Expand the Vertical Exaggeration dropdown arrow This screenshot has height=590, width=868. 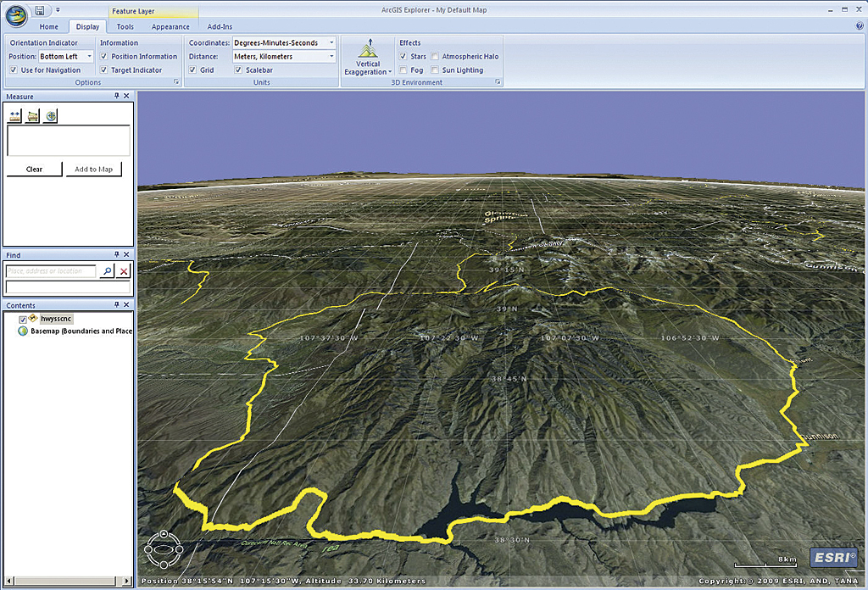[390, 72]
